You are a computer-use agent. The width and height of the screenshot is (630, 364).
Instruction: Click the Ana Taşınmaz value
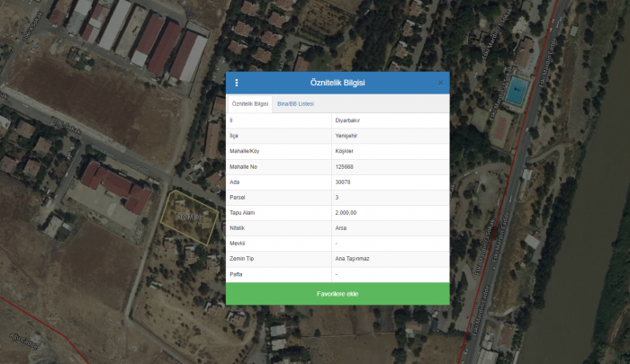[350, 258]
